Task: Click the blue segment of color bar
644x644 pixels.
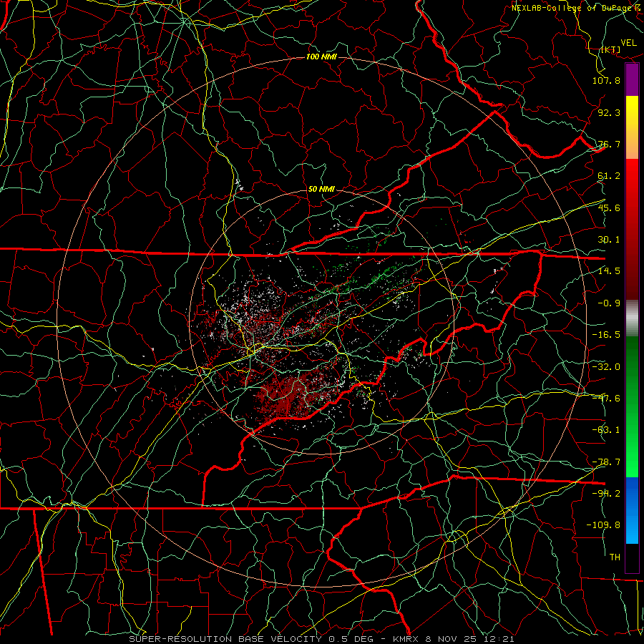Action: (632, 510)
